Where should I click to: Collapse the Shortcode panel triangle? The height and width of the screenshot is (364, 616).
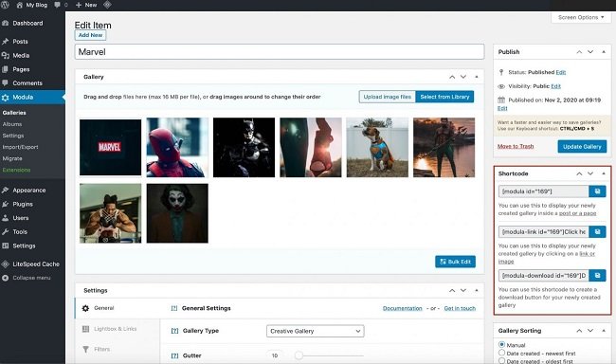pos(604,173)
